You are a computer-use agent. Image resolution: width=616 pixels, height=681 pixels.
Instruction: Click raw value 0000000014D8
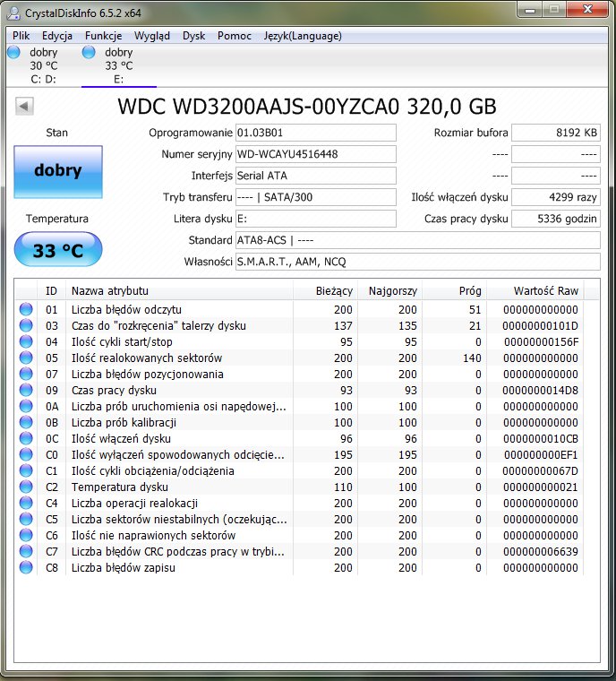[x=541, y=391]
